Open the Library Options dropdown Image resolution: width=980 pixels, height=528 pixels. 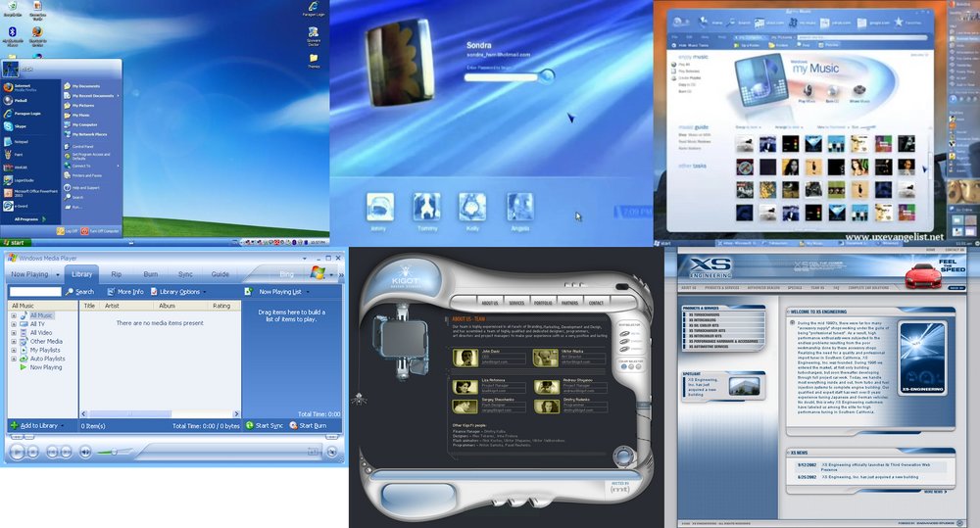(178, 292)
